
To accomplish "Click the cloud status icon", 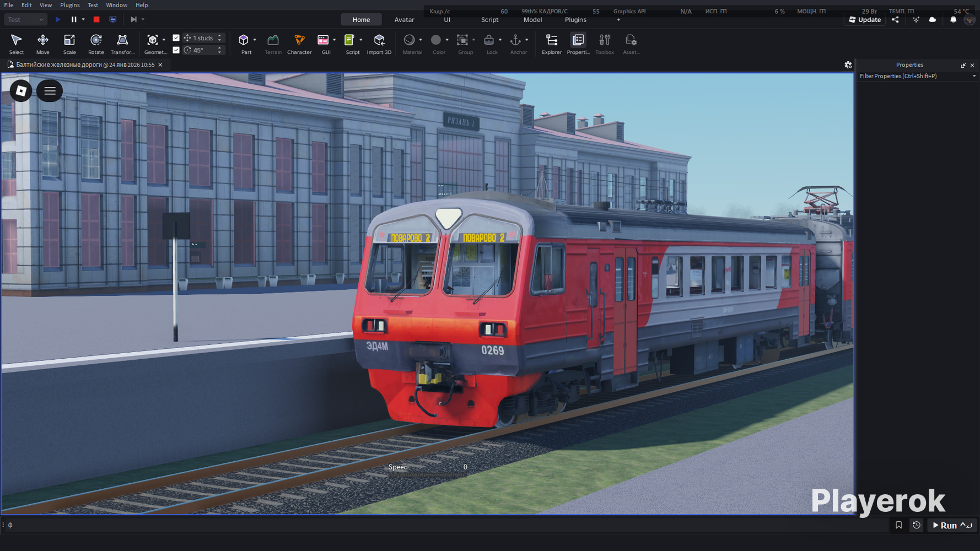I will coord(933,20).
